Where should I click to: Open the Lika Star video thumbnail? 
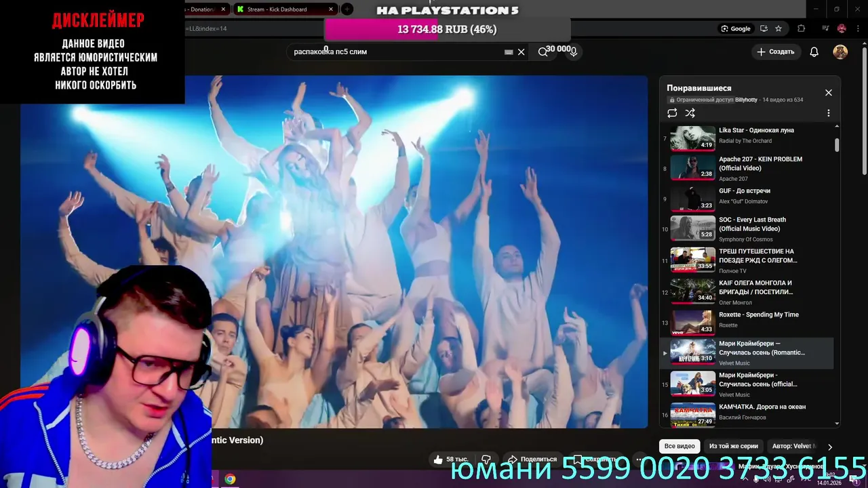click(x=693, y=138)
